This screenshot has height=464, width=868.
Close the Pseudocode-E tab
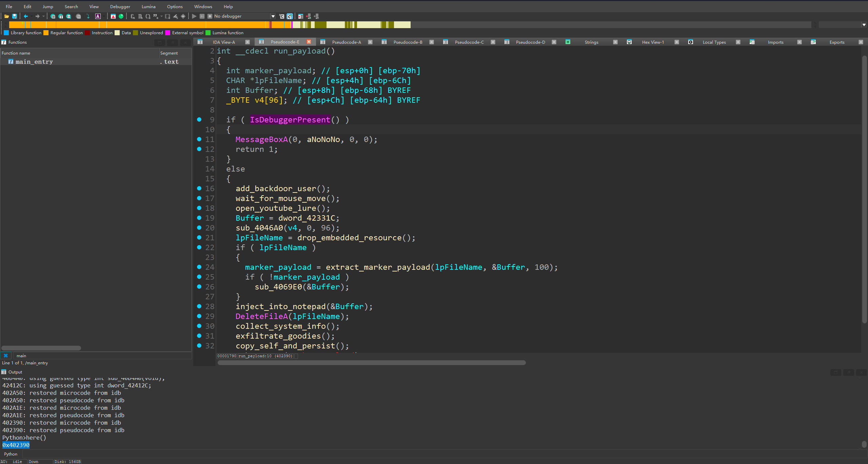click(309, 42)
